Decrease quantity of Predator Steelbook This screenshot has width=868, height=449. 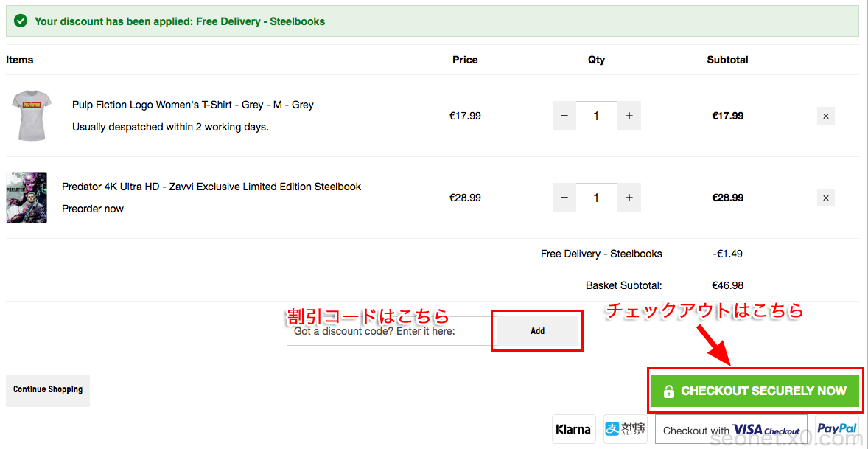tap(564, 198)
